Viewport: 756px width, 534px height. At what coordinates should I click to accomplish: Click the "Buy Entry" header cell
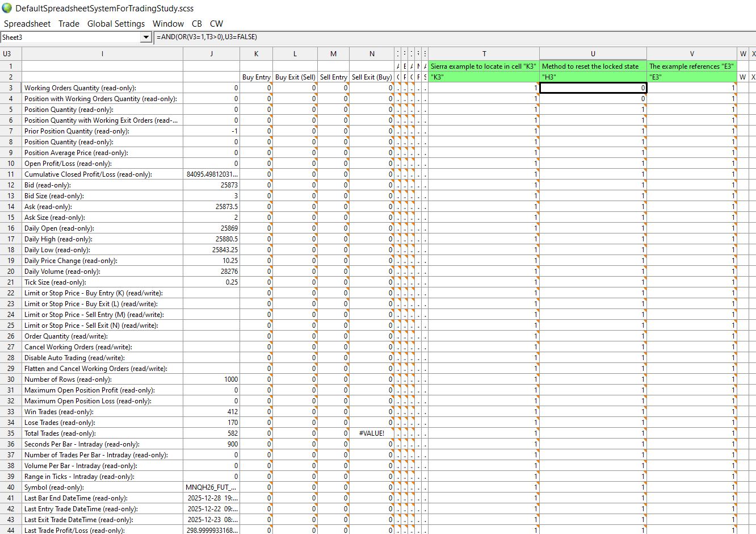[x=256, y=77]
